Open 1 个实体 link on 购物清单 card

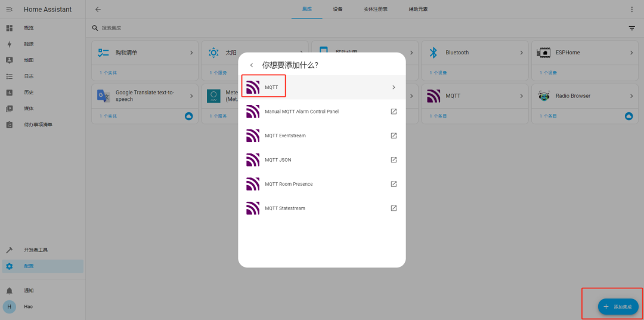pyautogui.click(x=108, y=73)
